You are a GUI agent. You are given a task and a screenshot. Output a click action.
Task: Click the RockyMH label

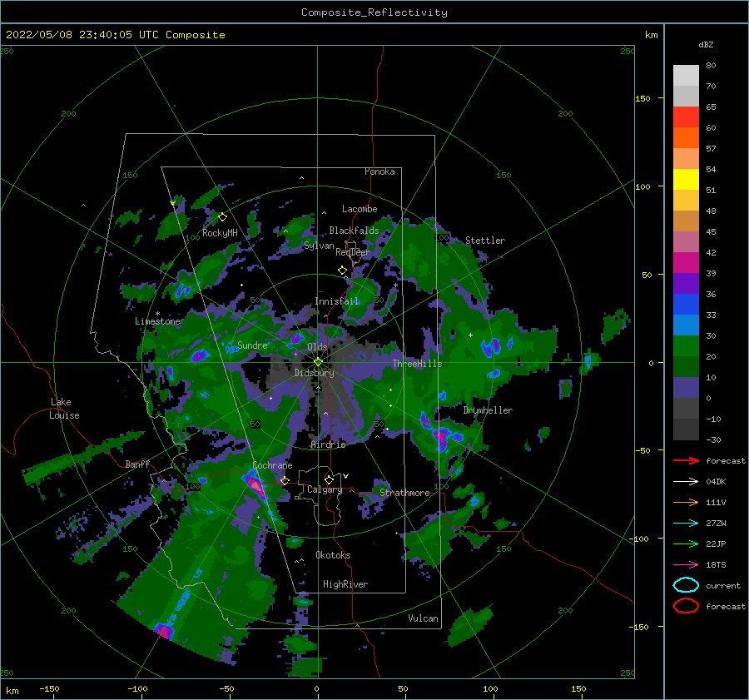220,233
